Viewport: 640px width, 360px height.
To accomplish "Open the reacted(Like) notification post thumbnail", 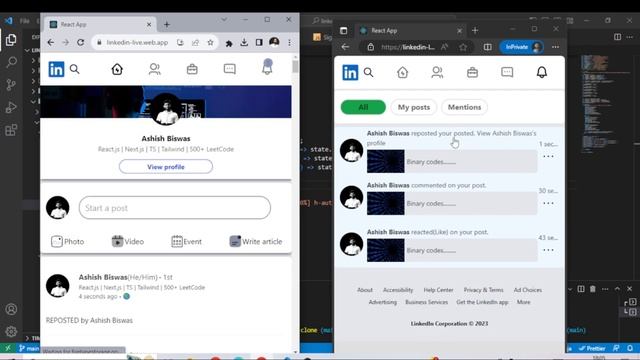I will pyautogui.click(x=386, y=250).
